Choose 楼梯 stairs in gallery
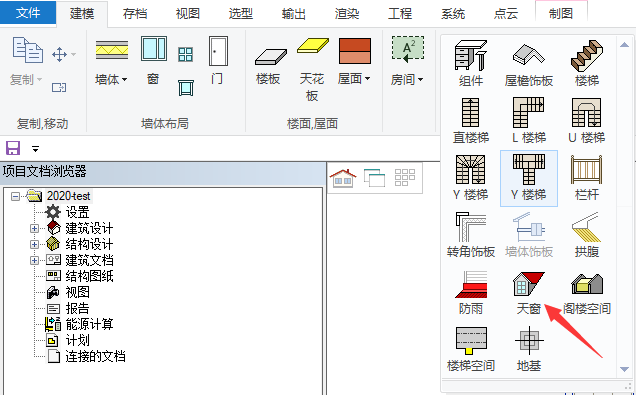 pyautogui.click(x=587, y=63)
